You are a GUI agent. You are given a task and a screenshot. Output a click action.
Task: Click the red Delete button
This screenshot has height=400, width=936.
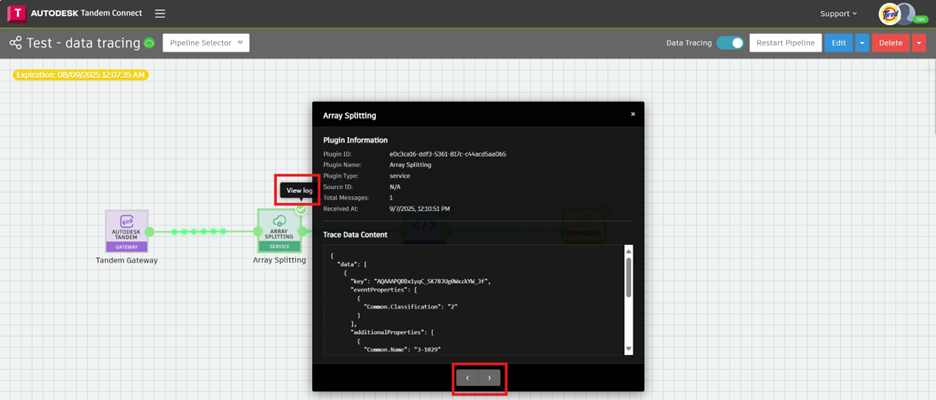click(891, 43)
